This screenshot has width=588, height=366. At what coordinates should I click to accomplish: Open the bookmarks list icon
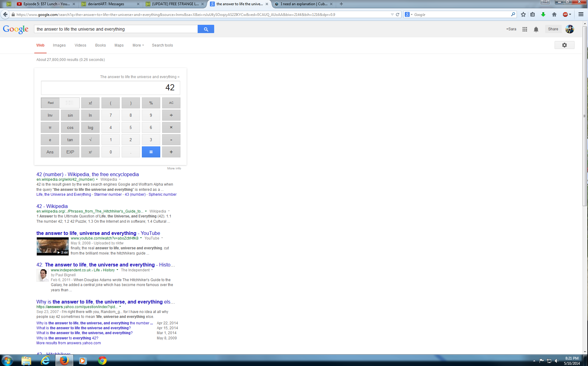tap(533, 14)
